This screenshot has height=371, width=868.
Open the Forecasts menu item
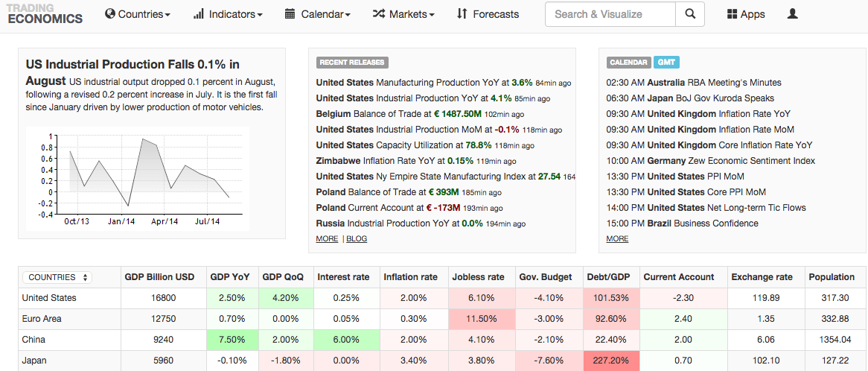coord(488,14)
